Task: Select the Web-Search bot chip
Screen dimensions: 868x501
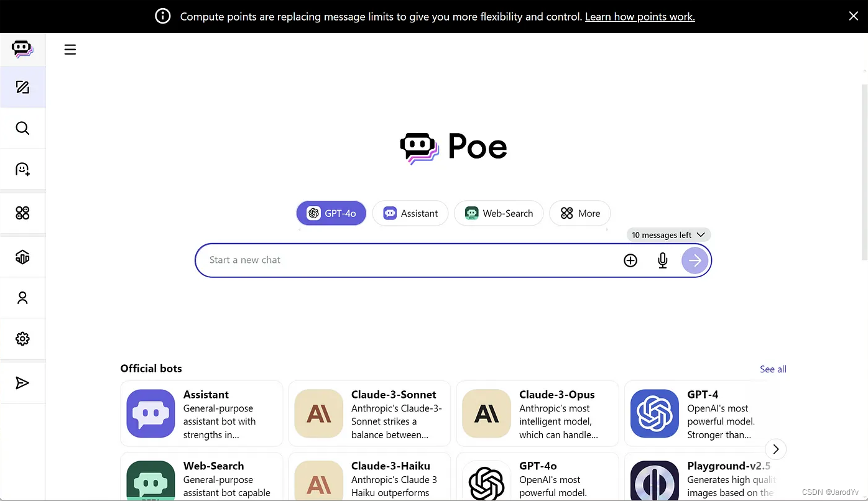Action: coord(499,213)
